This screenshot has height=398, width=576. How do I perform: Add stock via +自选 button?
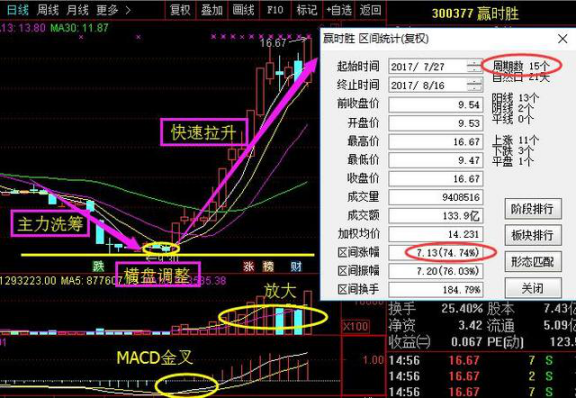tap(338, 10)
